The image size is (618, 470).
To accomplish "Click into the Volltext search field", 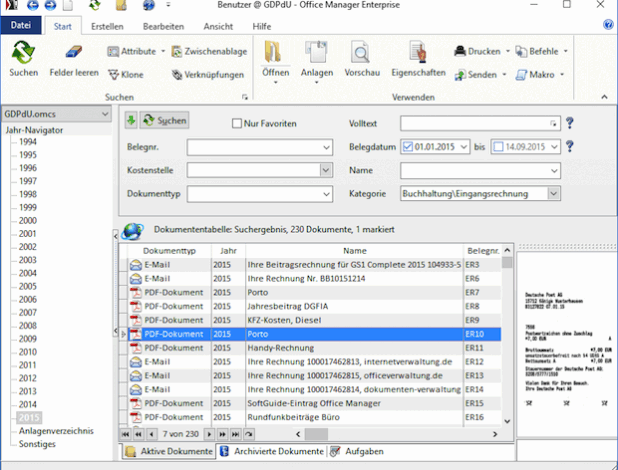I will [x=475, y=123].
